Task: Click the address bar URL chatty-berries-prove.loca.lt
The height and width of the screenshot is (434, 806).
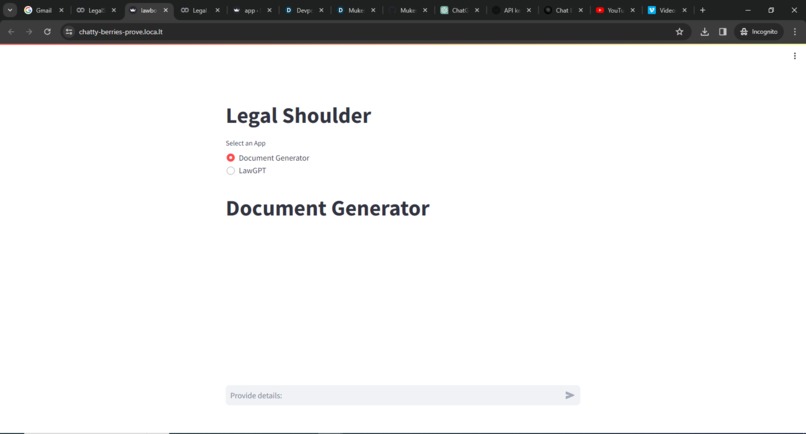Action: (x=121, y=32)
